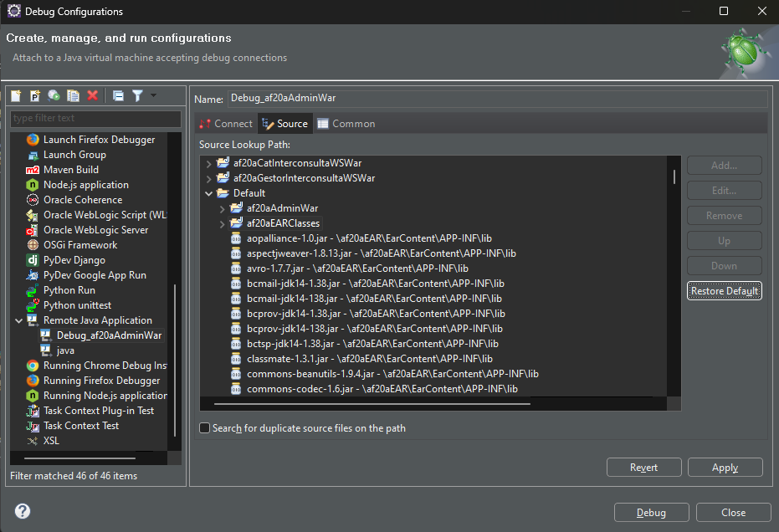Viewport: 779px width, 532px height.
Task: Click the New prototype icon
Action: [x=35, y=95]
